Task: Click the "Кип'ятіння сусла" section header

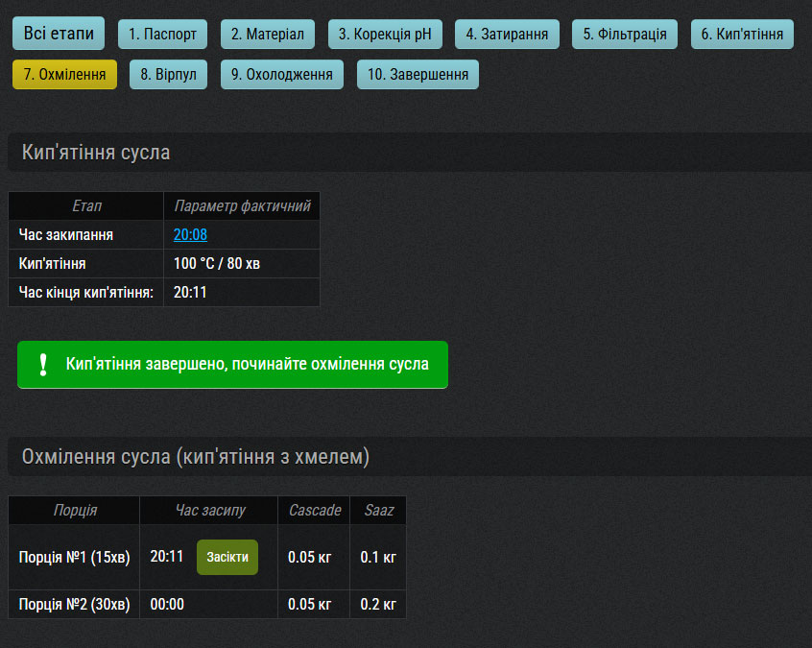Action: 96,153
